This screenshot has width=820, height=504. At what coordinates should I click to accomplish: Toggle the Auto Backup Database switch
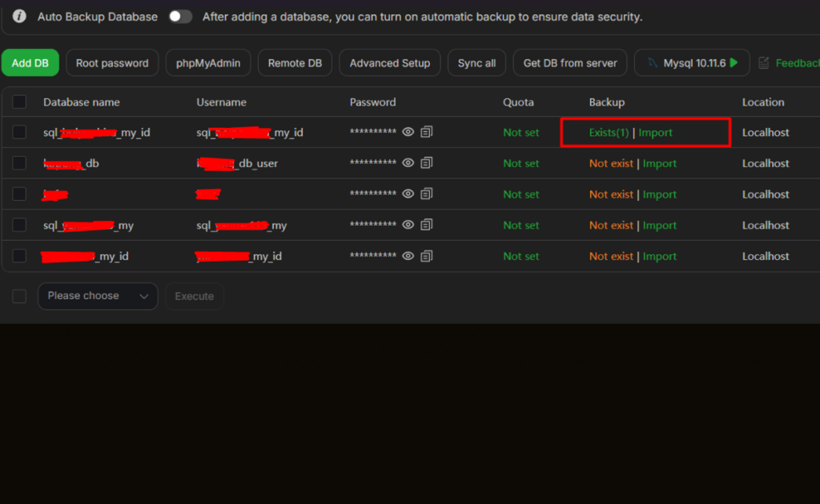tap(180, 17)
